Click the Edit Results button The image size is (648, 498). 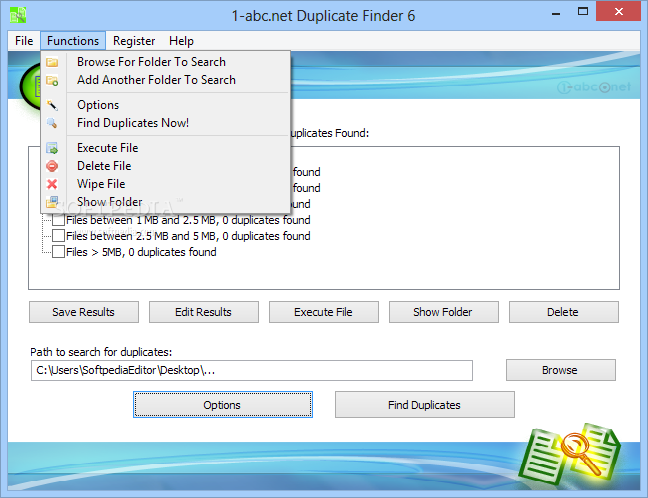[x=204, y=312]
